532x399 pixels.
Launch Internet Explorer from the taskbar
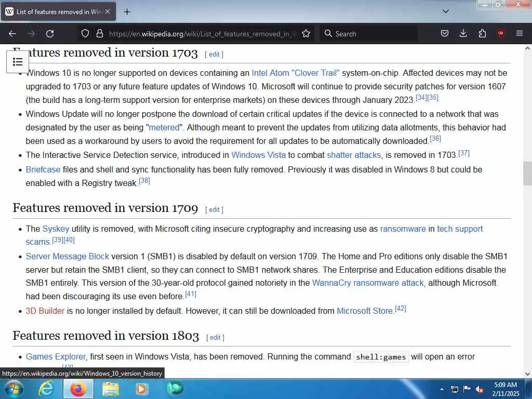click(46, 389)
